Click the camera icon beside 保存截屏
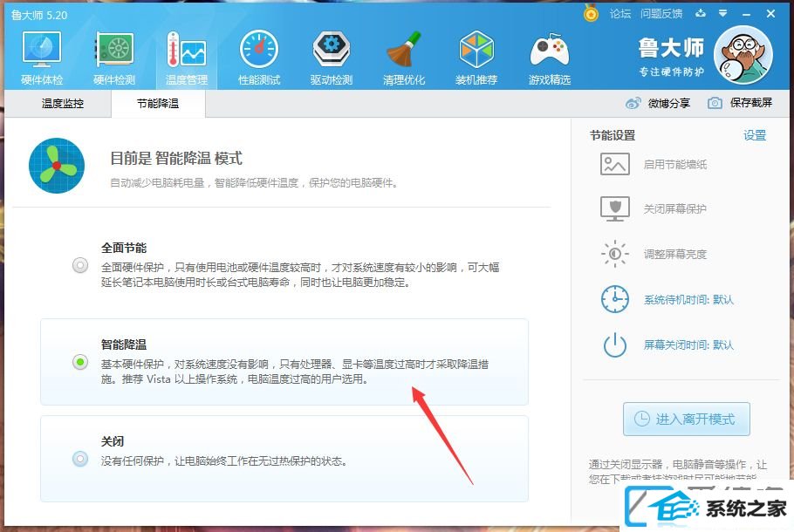Viewport: 794px width, 532px height. click(x=715, y=103)
